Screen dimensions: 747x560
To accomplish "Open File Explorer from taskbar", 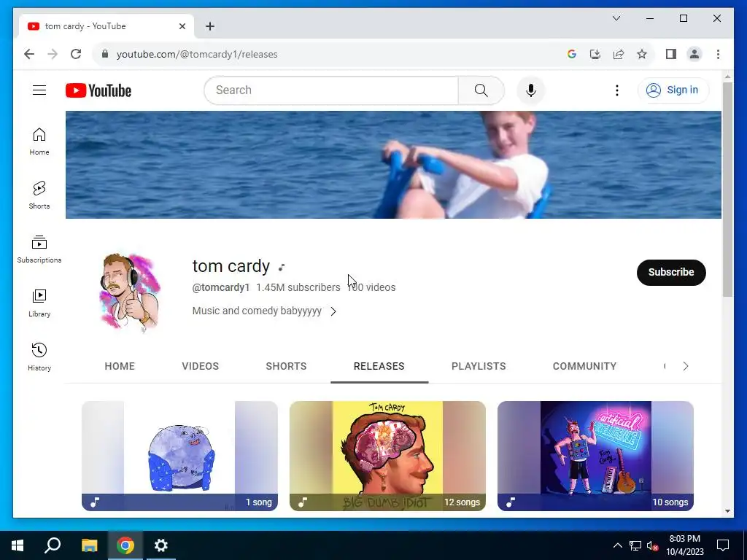I will (x=89, y=545).
